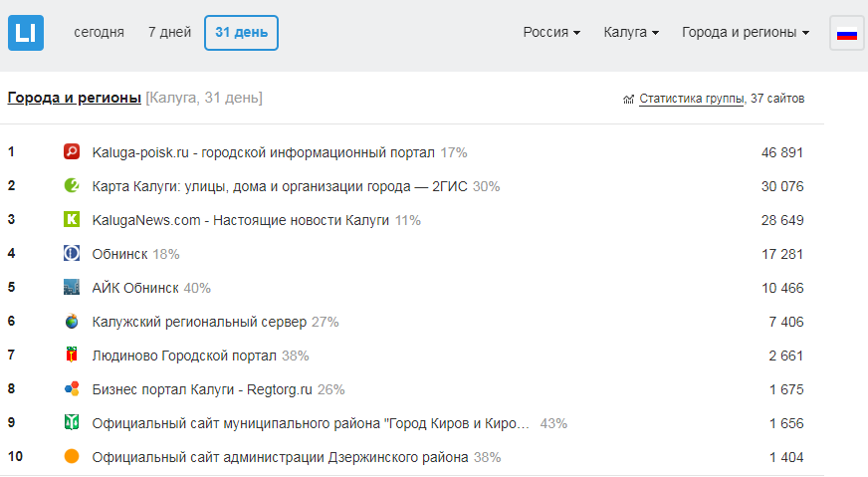Viewport: 868px width, 477px height.
Task: Click the orange circle Дзержинского района favicon
Action: 72,457
